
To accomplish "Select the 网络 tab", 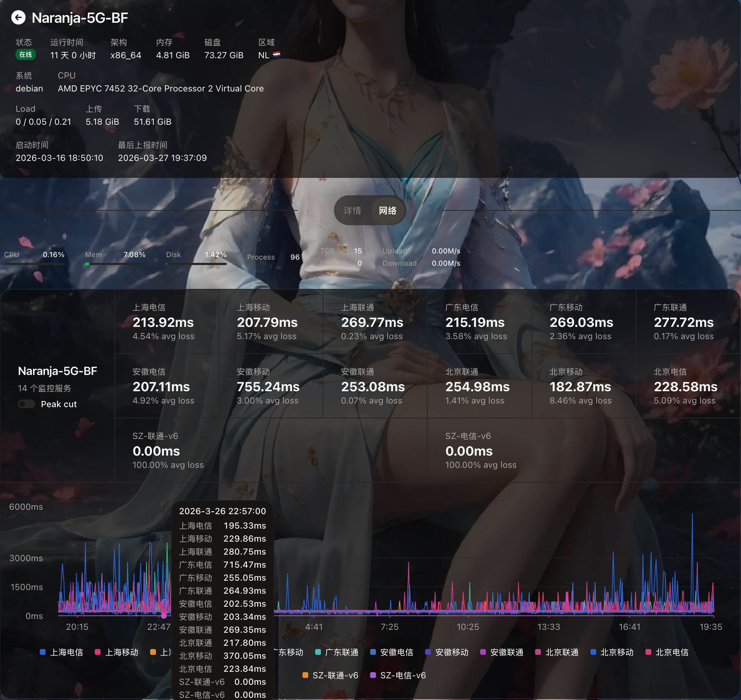I will [x=388, y=210].
